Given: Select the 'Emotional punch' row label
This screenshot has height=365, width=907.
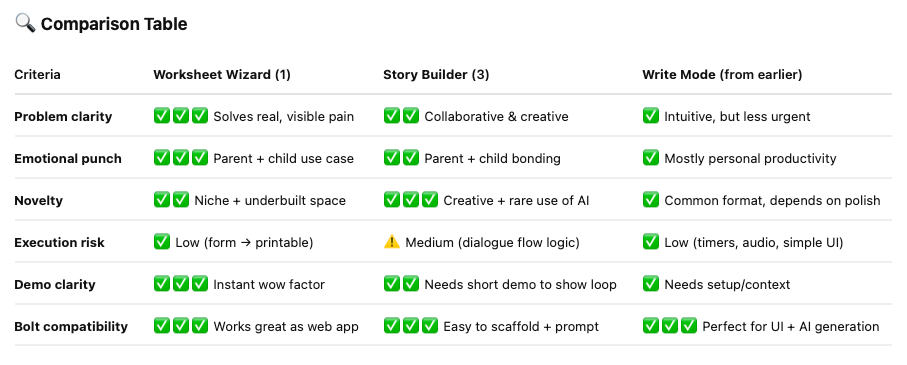Looking at the screenshot, I should pos(68,158).
